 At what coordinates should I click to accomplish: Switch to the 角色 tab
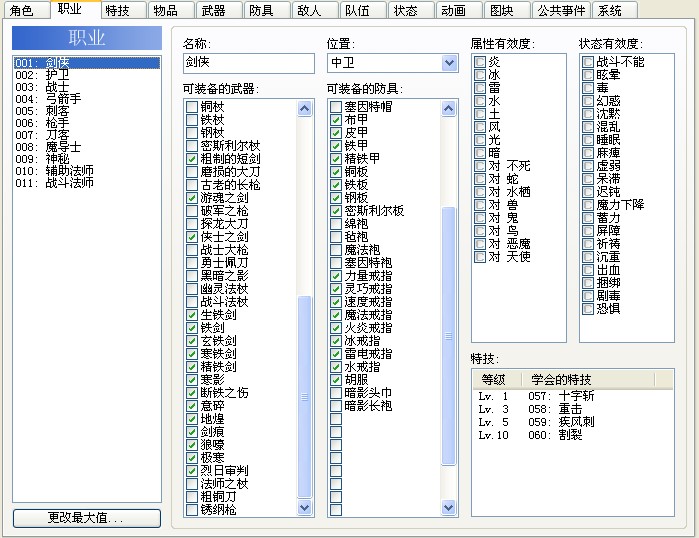[x=26, y=10]
